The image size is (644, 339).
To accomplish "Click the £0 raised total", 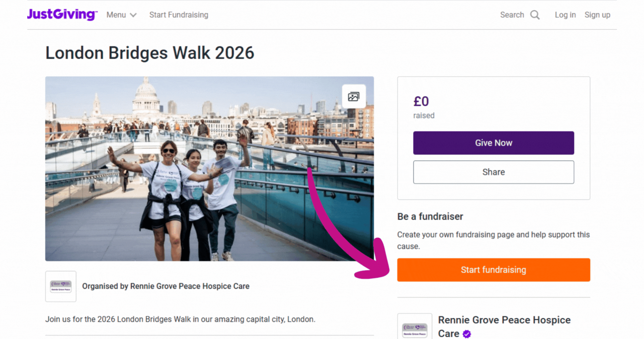I will (421, 101).
